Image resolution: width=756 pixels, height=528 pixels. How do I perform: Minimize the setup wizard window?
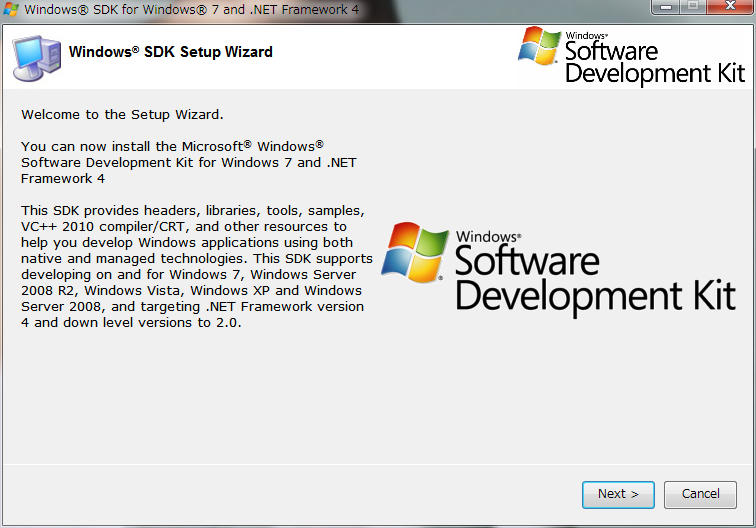(666, 7)
